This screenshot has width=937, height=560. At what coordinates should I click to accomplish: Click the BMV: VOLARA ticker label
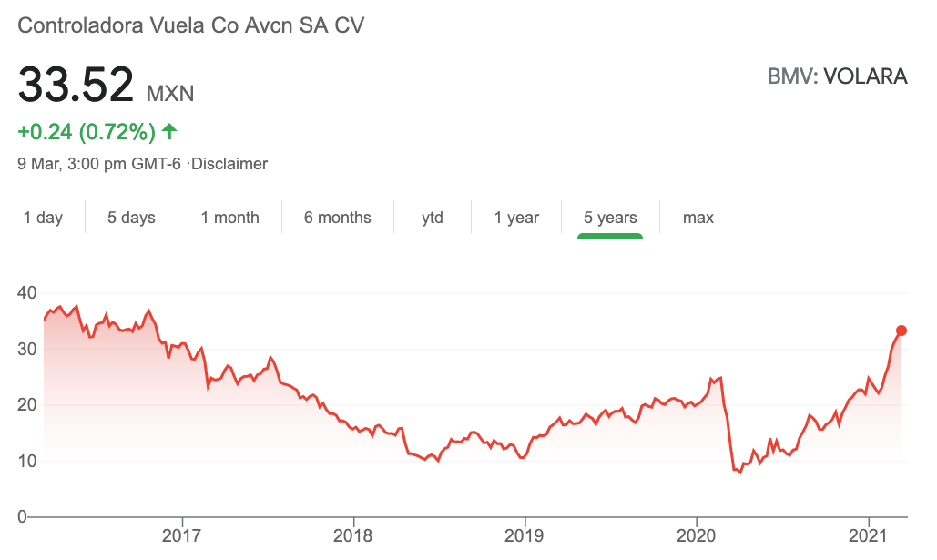point(838,76)
